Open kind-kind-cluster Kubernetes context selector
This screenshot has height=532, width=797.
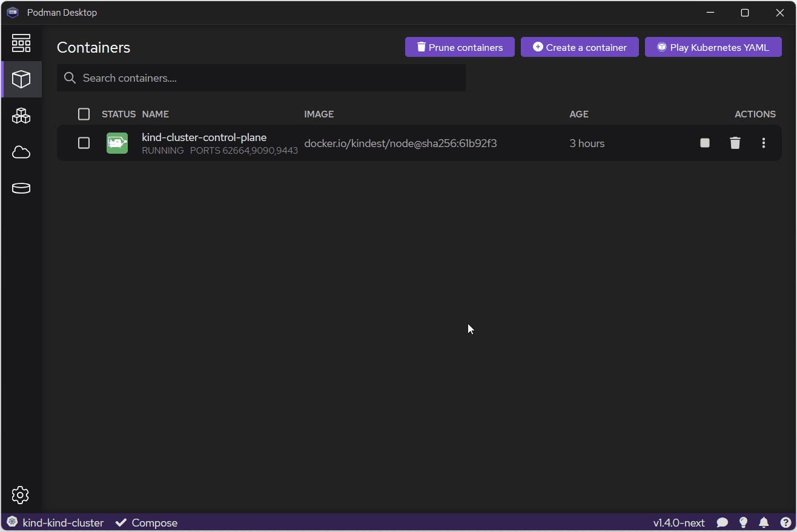point(56,522)
